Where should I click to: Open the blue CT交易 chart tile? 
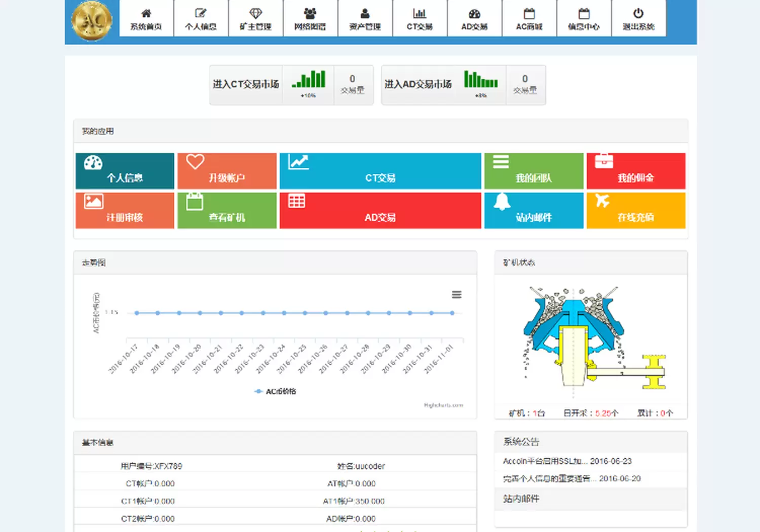point(380,171)
